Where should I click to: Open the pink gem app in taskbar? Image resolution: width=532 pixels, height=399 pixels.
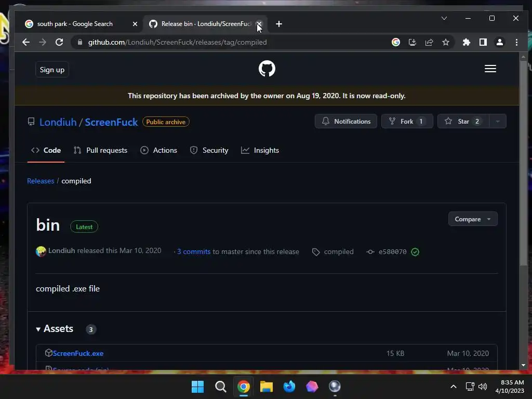(x=312, y=387)
